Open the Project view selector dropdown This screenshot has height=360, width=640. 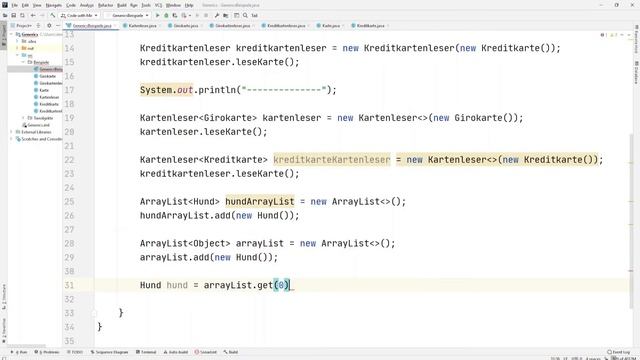24,26
